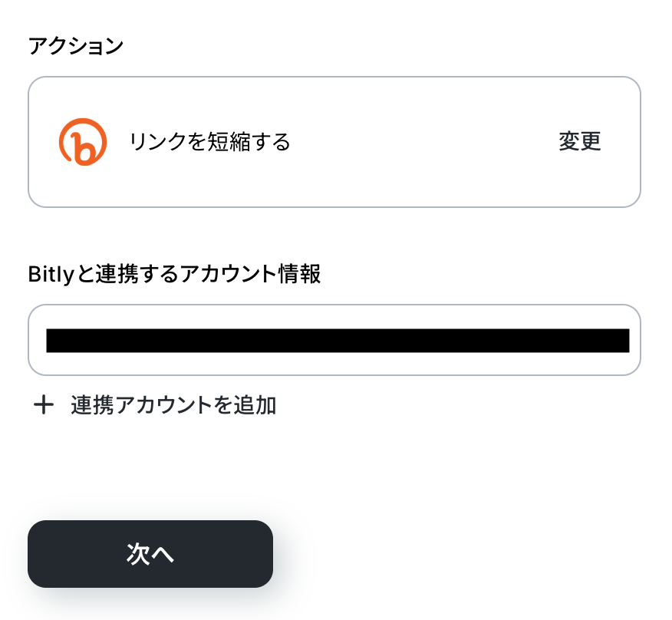Tap the Bitly 'b' logo in the card
This screenshot has height=620, width=672.
[x=82, y=142]
